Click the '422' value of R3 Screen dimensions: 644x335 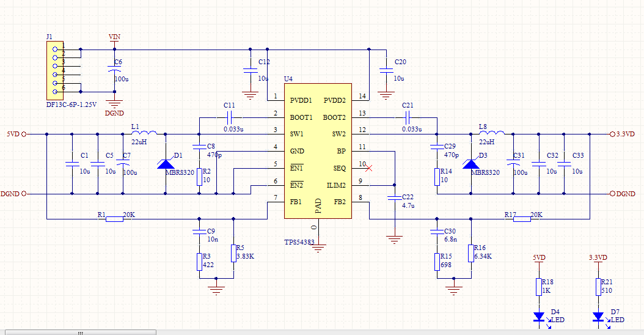click(x=208, y=265)
